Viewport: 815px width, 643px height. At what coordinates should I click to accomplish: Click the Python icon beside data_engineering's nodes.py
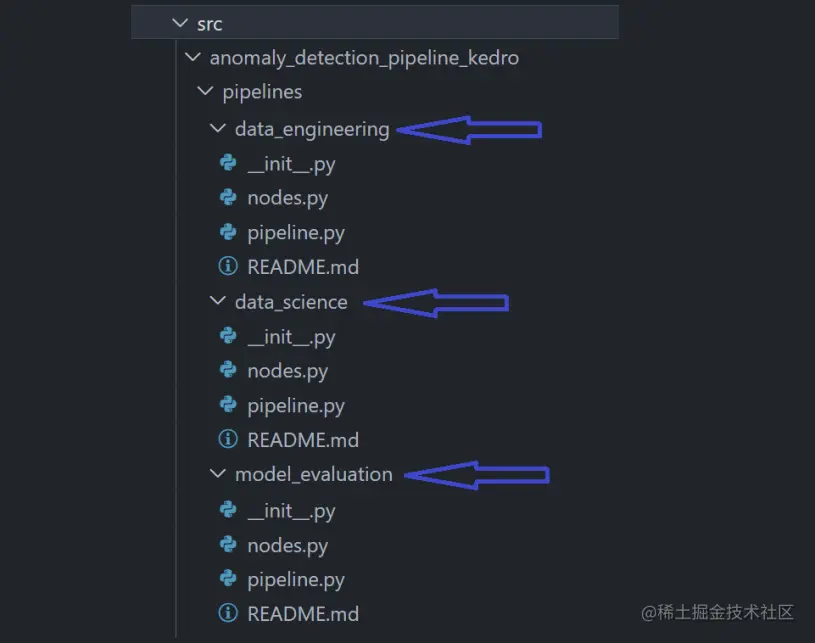[x=228, y=197]
